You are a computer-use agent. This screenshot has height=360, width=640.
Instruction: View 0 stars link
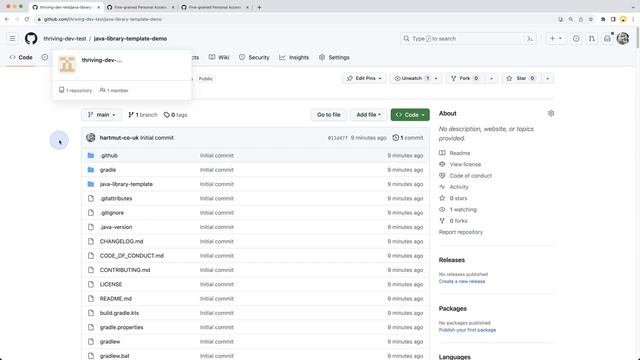click(x=453, y=198)
